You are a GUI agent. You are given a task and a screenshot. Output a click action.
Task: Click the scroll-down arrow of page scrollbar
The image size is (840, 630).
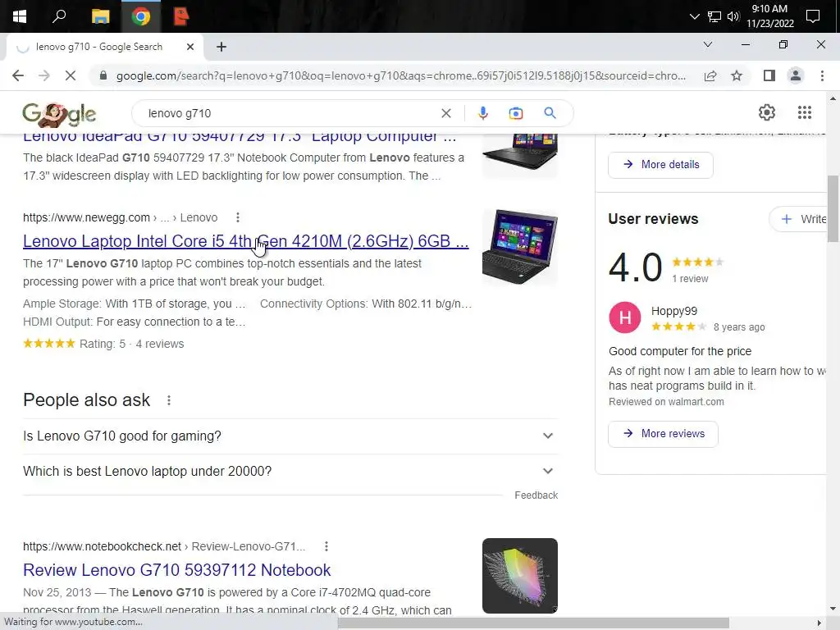pyautogui.click(x=833, y=608)
